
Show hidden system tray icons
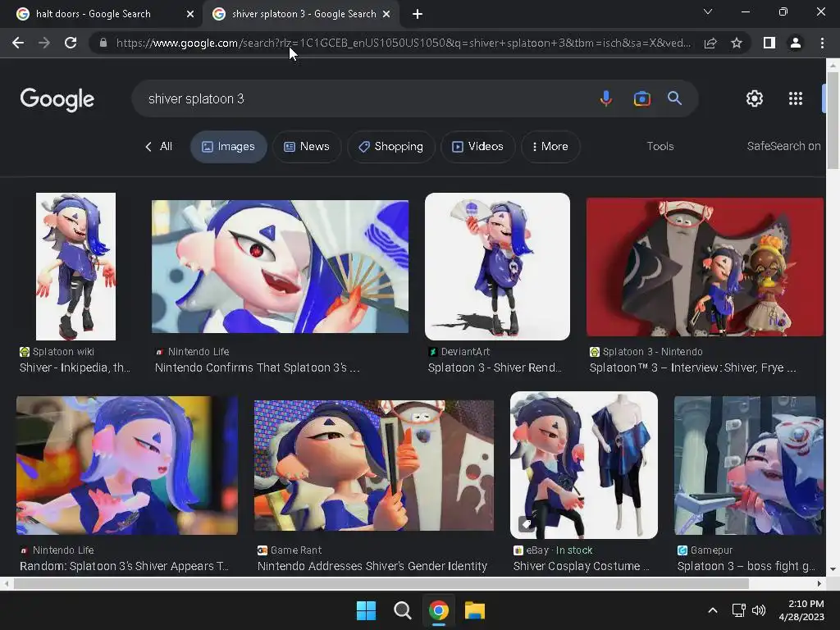[x=713, y=610]
